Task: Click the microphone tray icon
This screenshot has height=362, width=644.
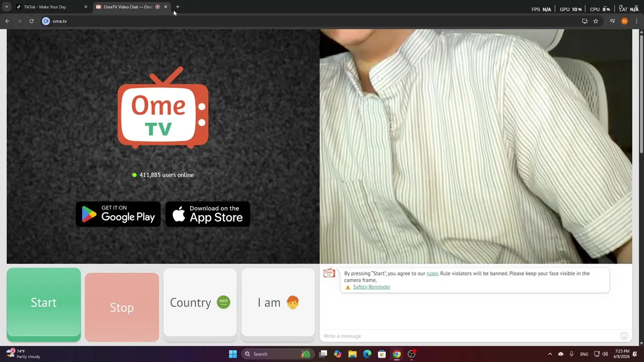Action: pyautogui.click(x=572, y=354)
